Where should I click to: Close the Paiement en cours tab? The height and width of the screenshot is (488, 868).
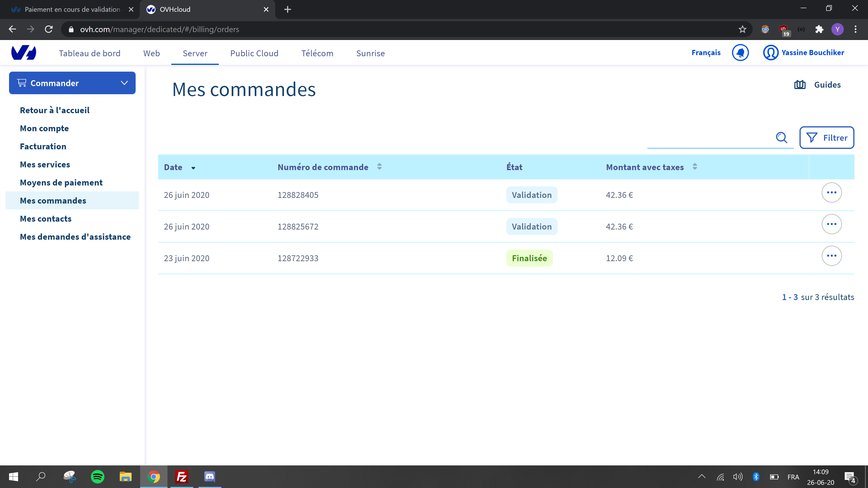coord(131,9)
